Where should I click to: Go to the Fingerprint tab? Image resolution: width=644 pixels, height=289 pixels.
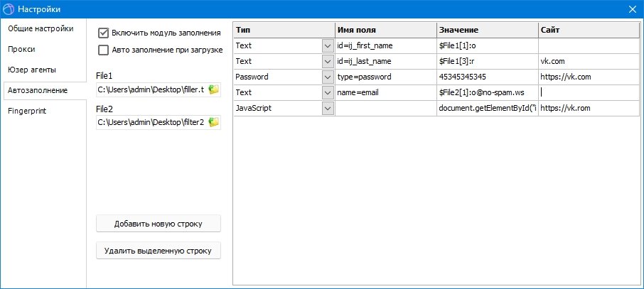[x=29, y=111]
